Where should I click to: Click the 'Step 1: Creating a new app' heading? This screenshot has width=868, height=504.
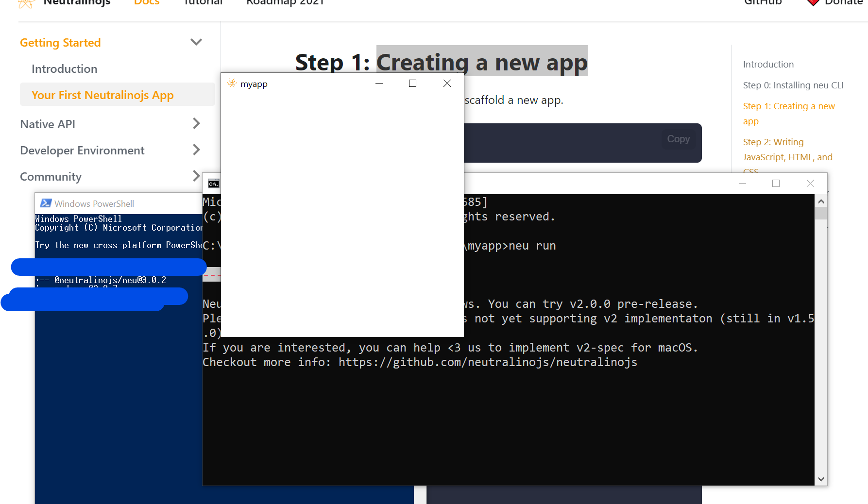coord(441,62)
